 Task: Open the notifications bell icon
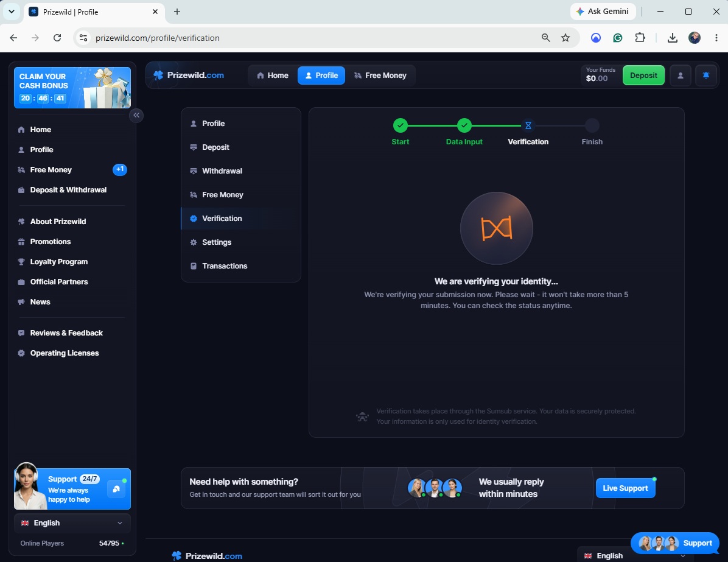[705, 76]
